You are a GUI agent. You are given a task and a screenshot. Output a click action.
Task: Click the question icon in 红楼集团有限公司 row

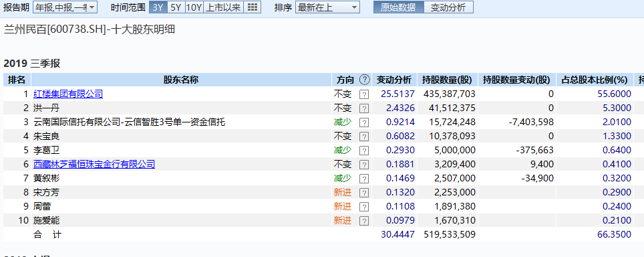364,94
